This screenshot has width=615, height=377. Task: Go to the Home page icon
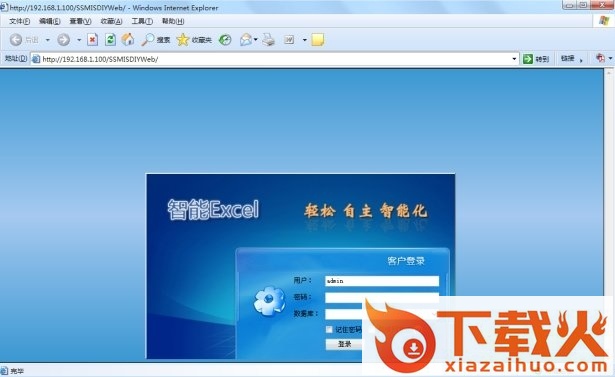[128, 39]
